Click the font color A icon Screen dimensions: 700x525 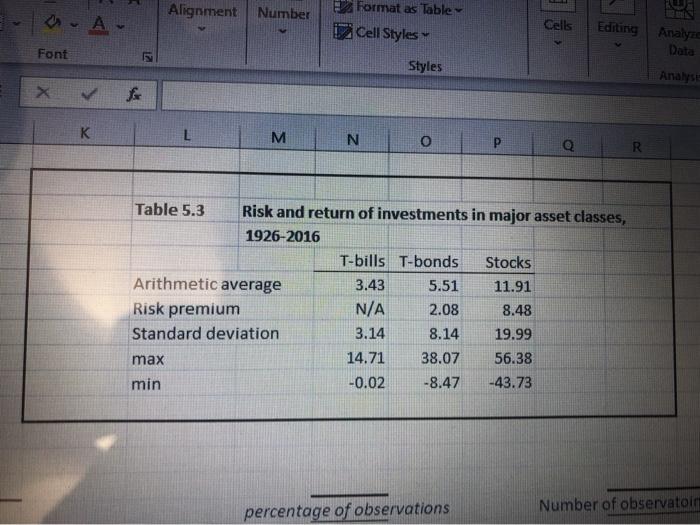point(99,25)
